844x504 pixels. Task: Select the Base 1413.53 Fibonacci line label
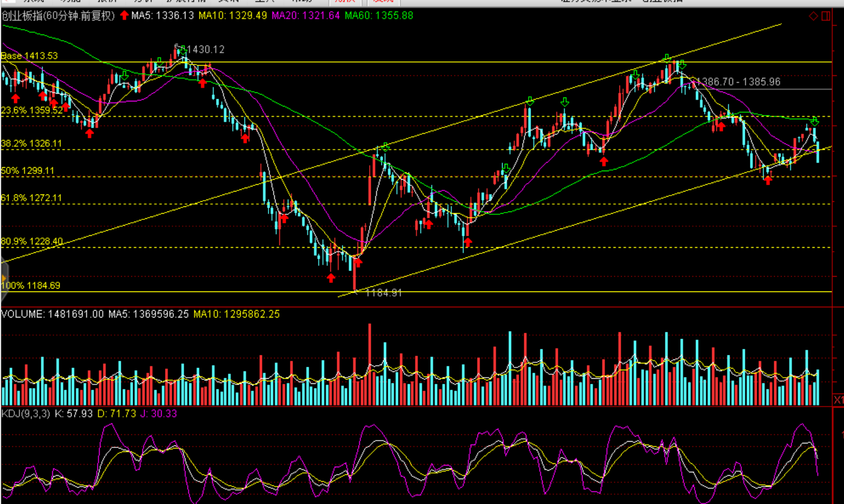[29, 56]
